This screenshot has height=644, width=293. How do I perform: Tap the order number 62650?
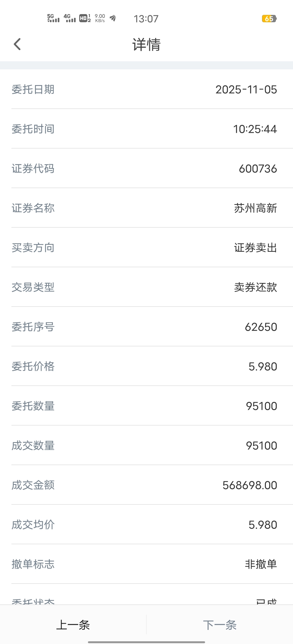pyautogui.click(x=261, y=327)
